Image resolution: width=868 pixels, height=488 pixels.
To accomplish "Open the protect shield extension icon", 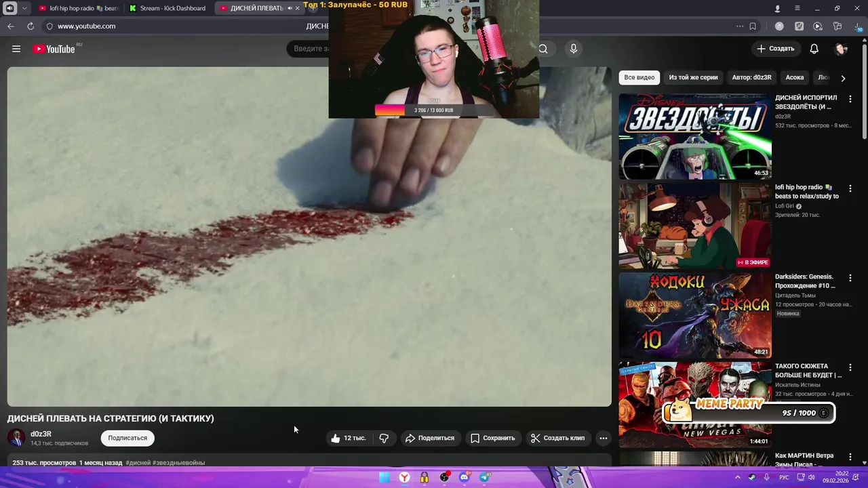I will click(799, 26).
